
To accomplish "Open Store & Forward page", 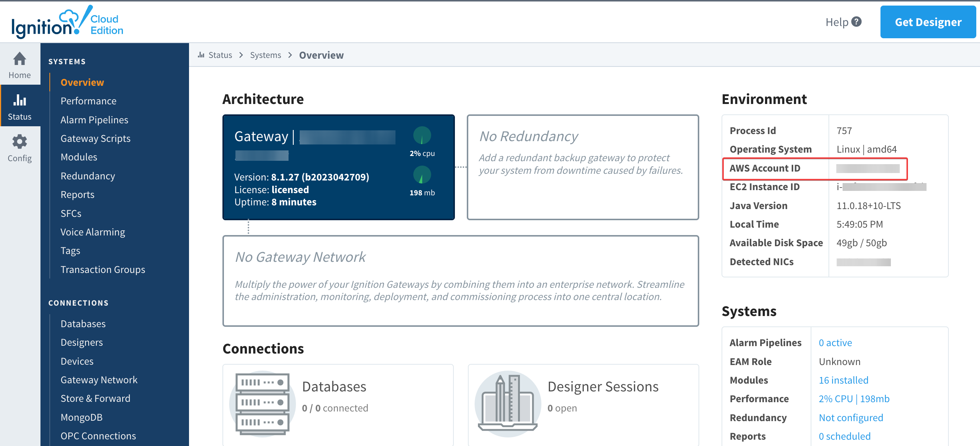I will click(x=95, y=398).
